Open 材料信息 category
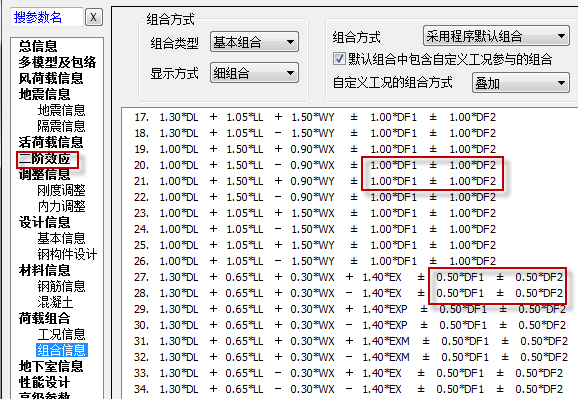Screen dimensions: 578x399 point(44,270)
